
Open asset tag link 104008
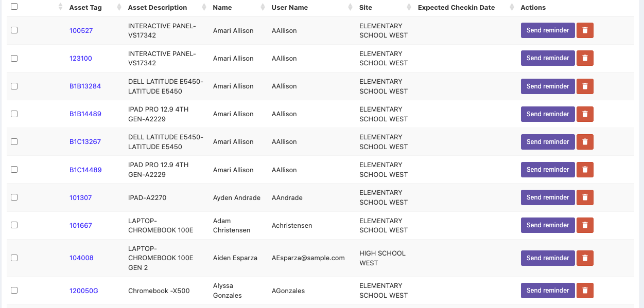[x=81, y=258]
